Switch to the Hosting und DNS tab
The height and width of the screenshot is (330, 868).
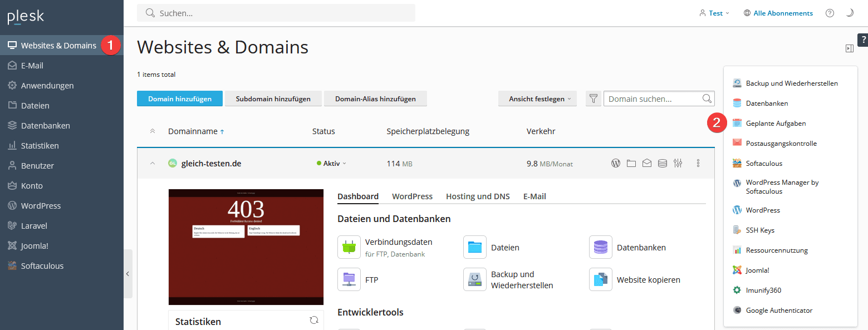click(477, 196)
